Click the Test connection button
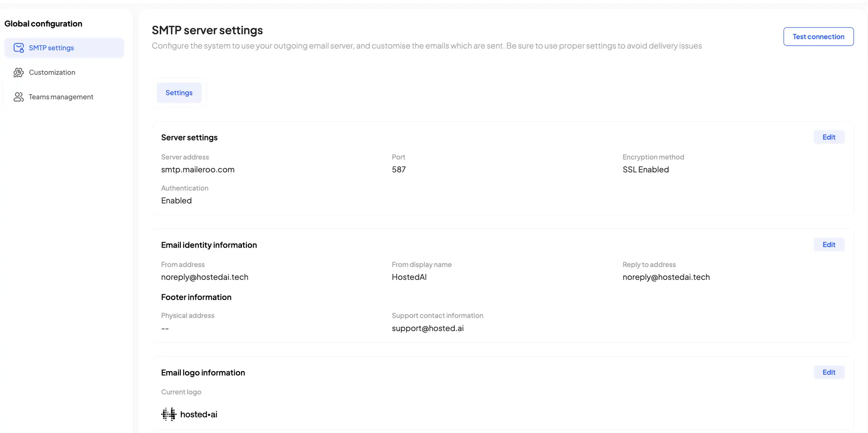The width and height of the screenshot is (868, 433). (x=818, y=36)
